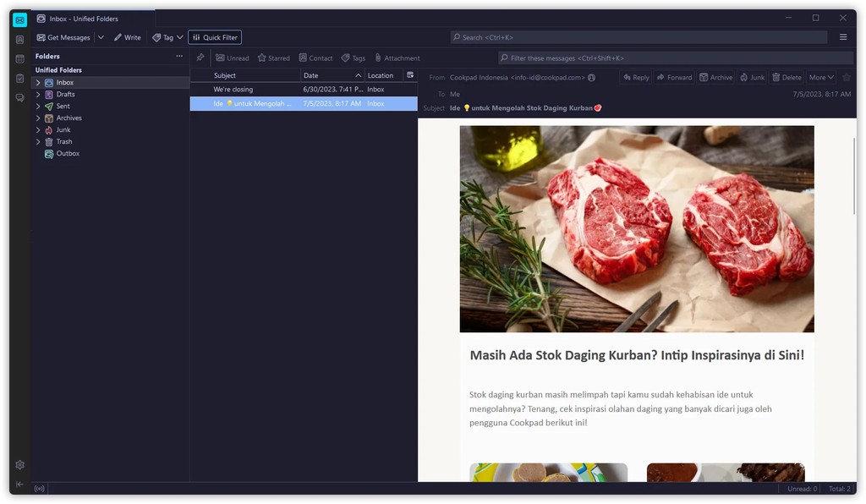Viewport: 866px width, 504px height.
Task: Select the Trash folder
Action: tap(64, 142)
